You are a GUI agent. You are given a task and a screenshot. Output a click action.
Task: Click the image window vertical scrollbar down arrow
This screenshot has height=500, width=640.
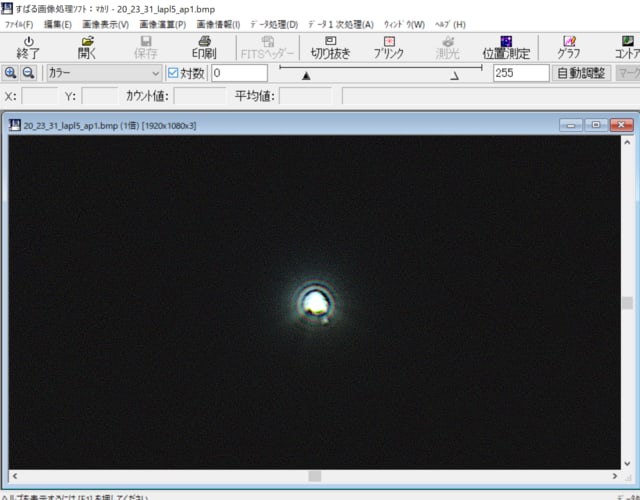click(x=627, y=463)
